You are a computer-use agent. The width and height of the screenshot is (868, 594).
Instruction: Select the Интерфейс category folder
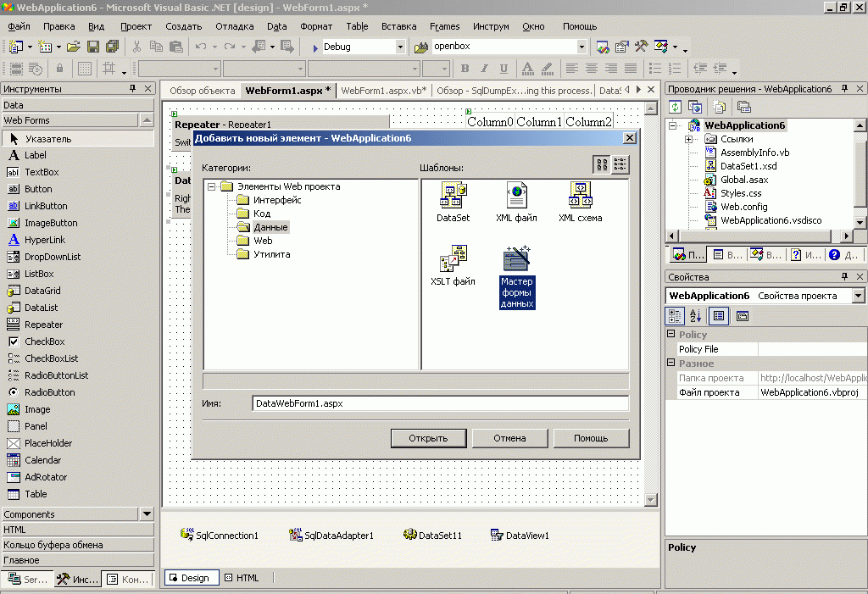270,200
